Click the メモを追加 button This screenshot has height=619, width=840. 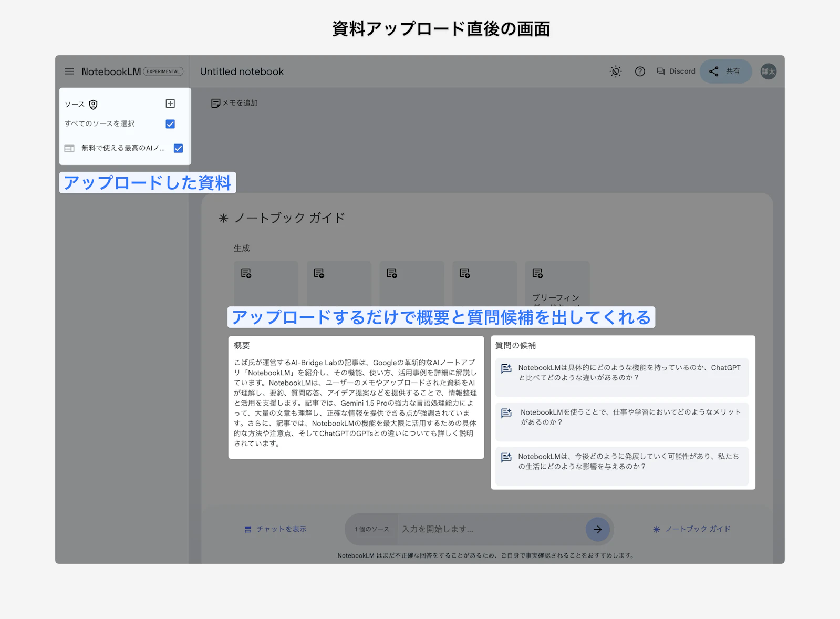(x=234, y=103)
